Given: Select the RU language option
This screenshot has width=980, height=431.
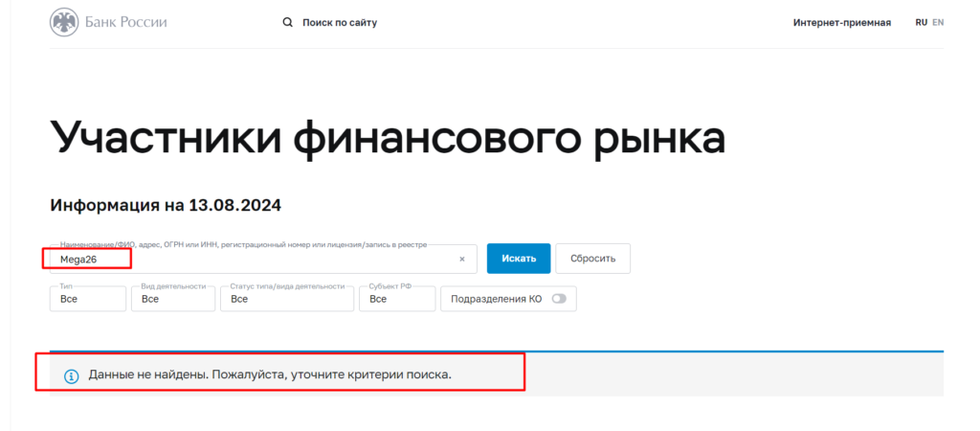Looking at the screenshot, I should pos(922,23).
